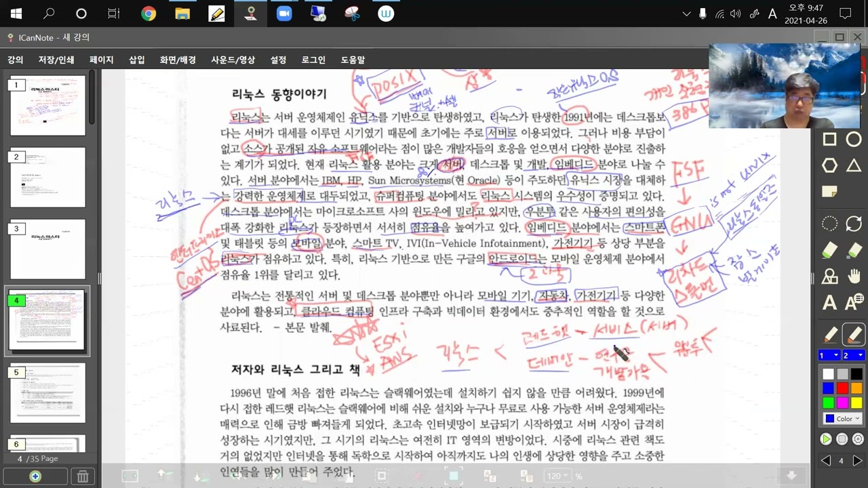Screen dimensions: 868x488
Task: Open pen thickness dropdown showing 1
Action: [829, 355]
